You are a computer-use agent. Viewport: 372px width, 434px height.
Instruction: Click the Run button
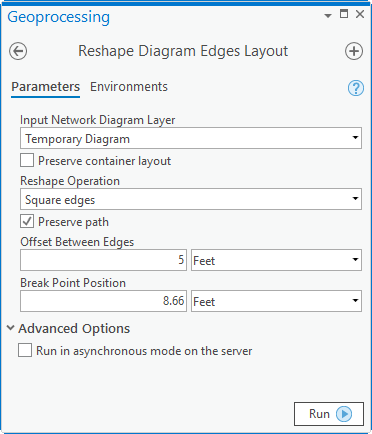coord(329,414)
